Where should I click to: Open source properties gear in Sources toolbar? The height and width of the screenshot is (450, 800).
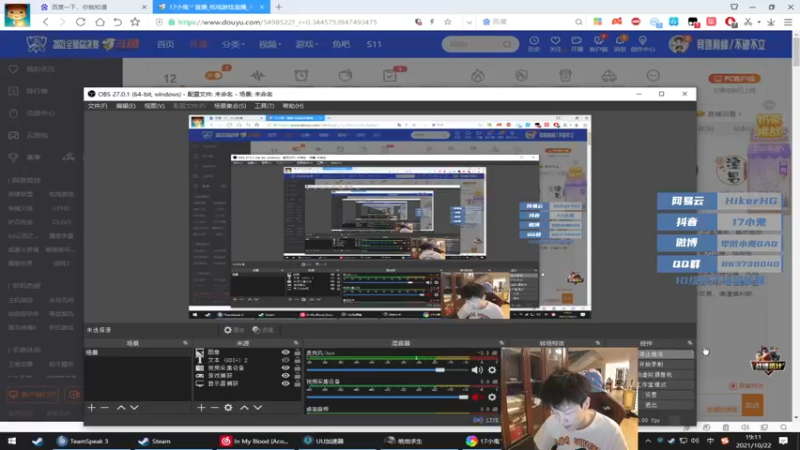228,408
